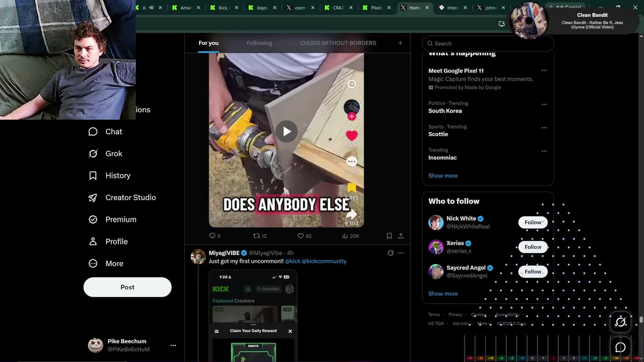Viewport: 644px width, 362px height.
Task: Open Saycred Angel's profile picture
Action: pyautogui.click(x=436, y=271)
